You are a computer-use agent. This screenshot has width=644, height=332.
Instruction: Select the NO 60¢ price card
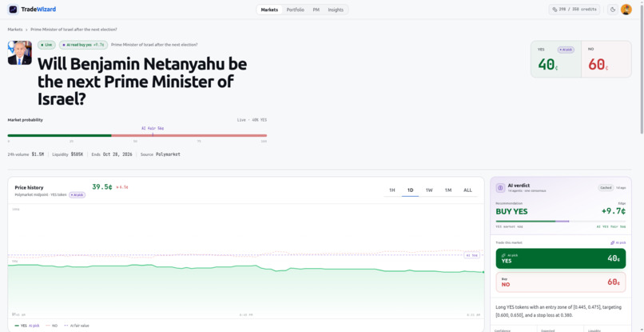(606, 59)
